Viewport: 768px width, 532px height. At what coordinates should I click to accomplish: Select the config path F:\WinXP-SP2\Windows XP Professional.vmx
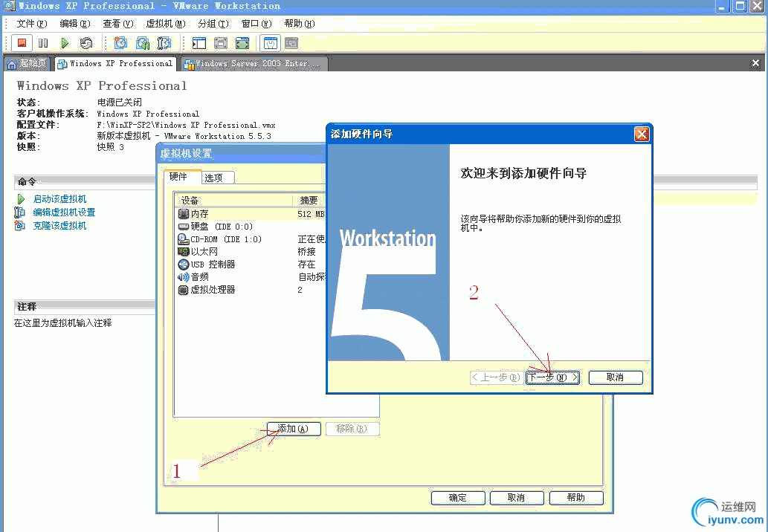186,125
